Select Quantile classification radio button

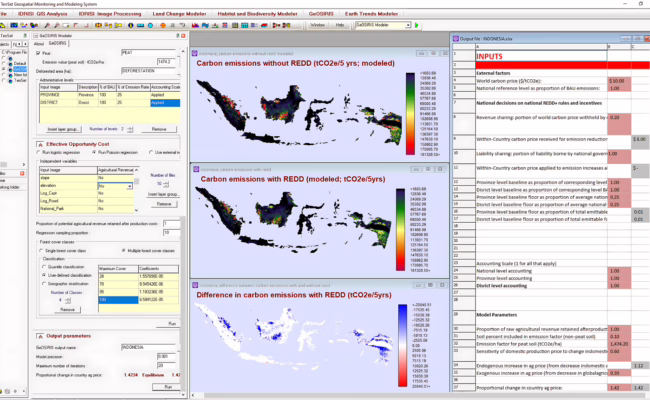44,267
